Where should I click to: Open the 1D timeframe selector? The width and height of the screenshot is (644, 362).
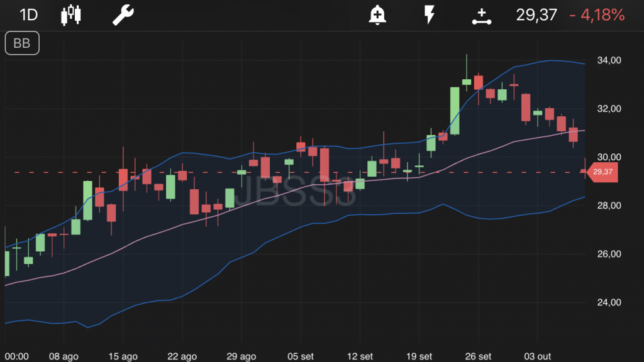pyautogui.click(x=28, y=15)
